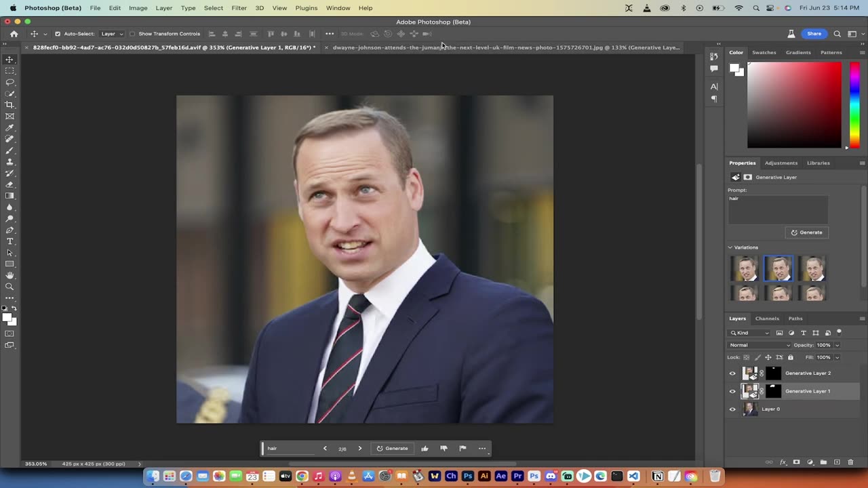Screen dimensions: 868x488
Task: Select the Move tool in the toolbar
Action: tap(9, 59)
